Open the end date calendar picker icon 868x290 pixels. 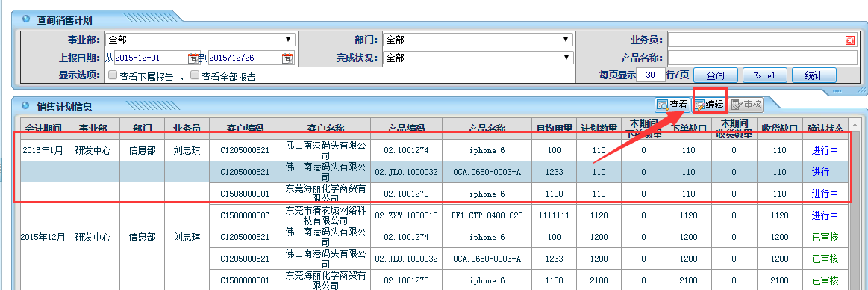click(287, 58)
